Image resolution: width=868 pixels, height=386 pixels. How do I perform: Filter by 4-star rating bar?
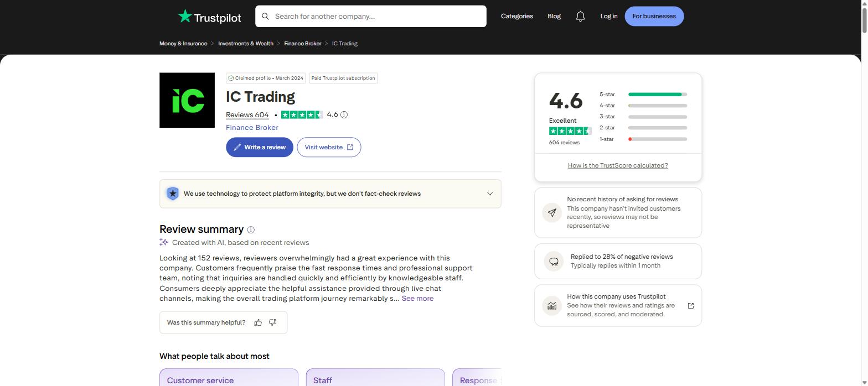click(643, 106)
